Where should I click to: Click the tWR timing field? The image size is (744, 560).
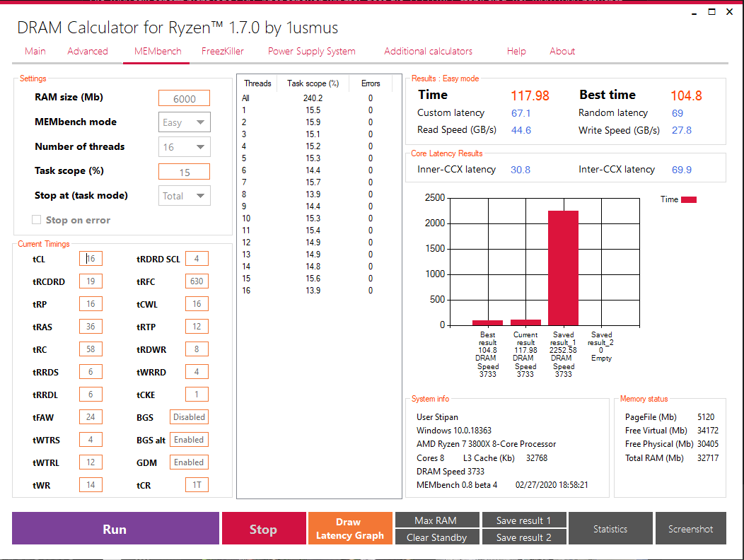[91, 484]
